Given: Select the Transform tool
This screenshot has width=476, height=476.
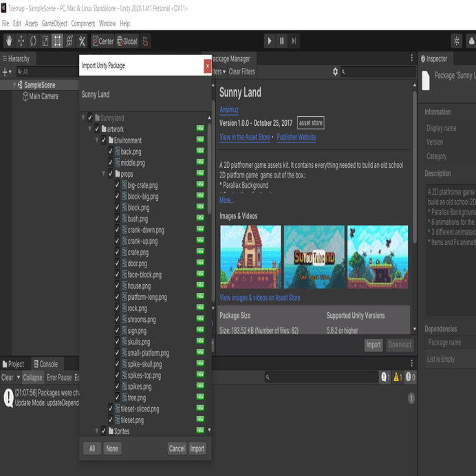Looking at the screenshot, I should coord(69,41).
